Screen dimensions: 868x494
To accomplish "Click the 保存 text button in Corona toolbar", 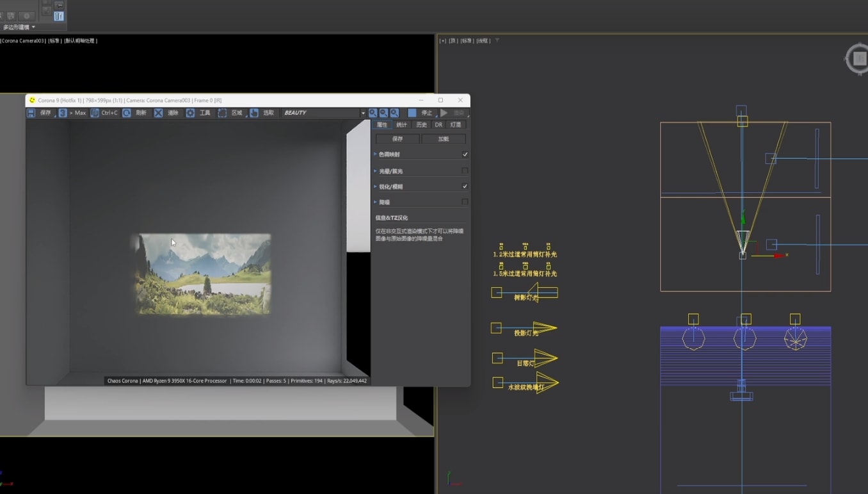I will (45, 113).
